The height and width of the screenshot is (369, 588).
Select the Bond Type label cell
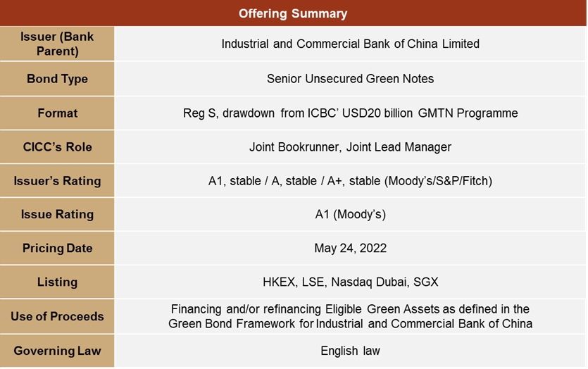pyautogui.click(x=57, y=79)
